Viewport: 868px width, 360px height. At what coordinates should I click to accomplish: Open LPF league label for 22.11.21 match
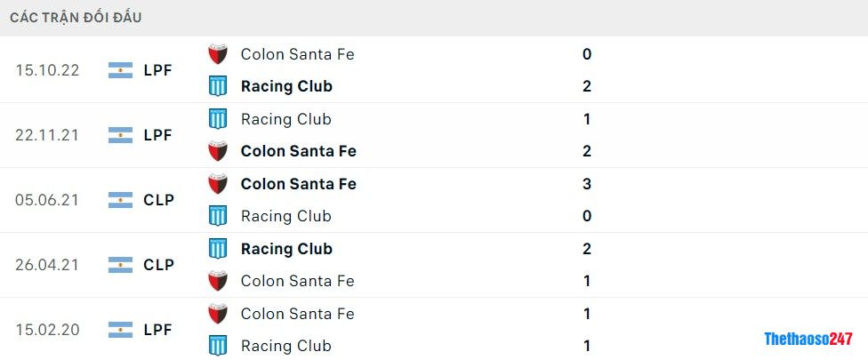click(157, 135)
